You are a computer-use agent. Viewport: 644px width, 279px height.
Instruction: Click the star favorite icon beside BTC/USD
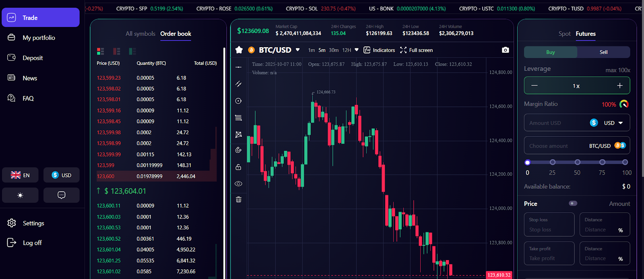tap(239, 50)
